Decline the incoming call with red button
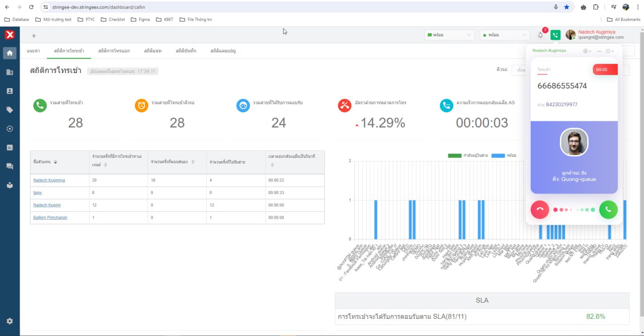 [x=540, y=210]
